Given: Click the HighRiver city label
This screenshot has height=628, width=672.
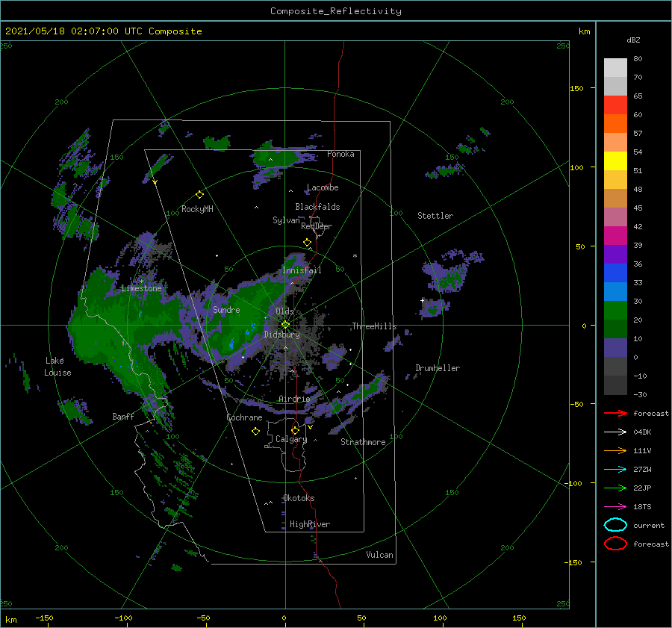Looking at the screenshot, I should pos(310,524).
